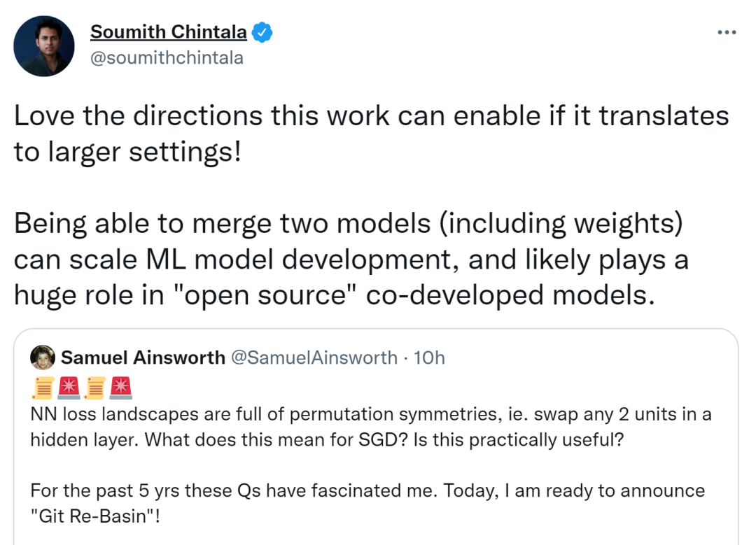
Task: Click the "For the past 5 yrs" line
Action: [210, 490]
